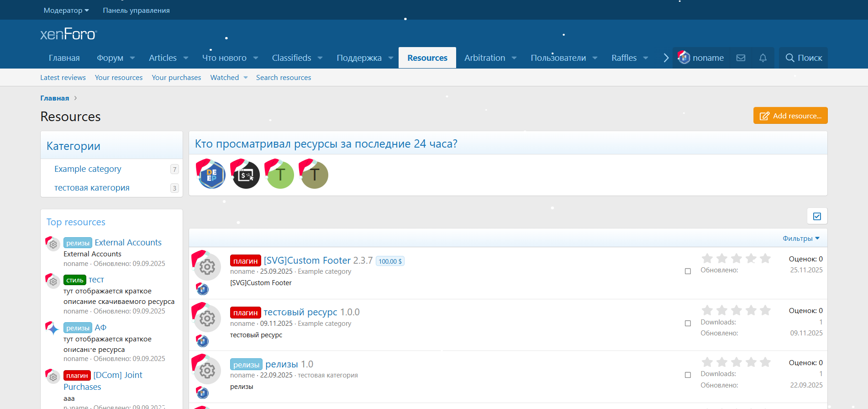Image resolution: width=868 pixels, height=409 pixels.
Task: Select Example category in the sidebar
Action: coord(88,169)
